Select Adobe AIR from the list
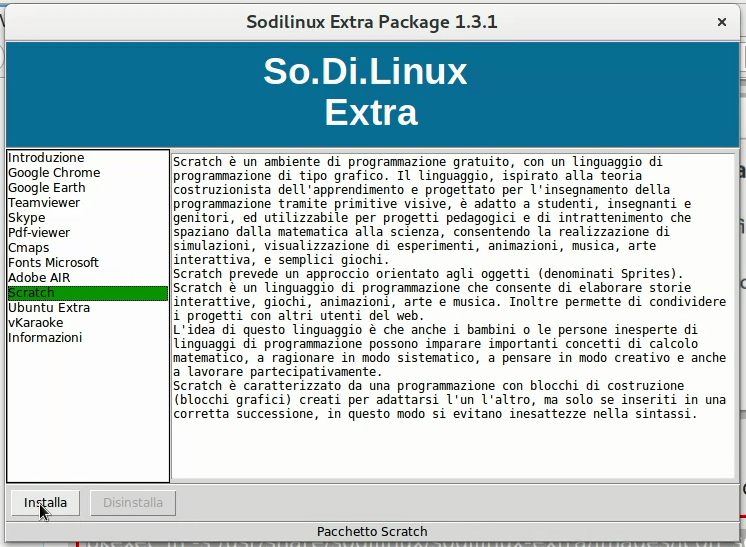 click(x=39, y=278)
